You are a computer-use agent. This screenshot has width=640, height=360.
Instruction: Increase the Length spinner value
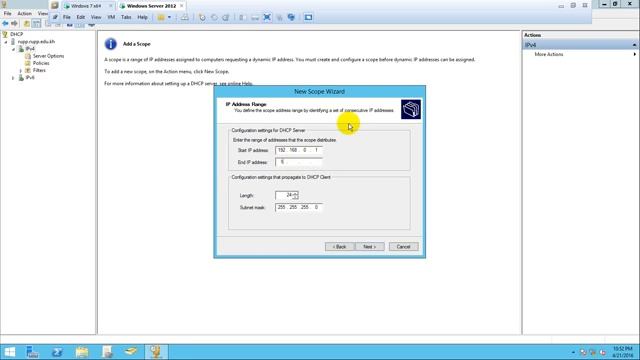pyautogui.click(x=296, y=193)
